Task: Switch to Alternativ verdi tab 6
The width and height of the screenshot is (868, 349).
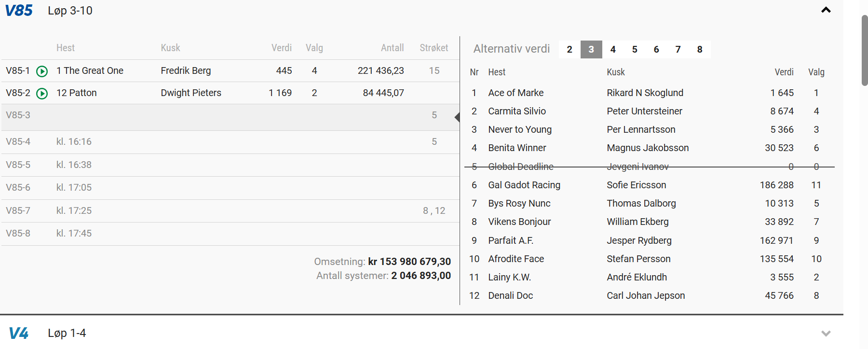Action: coord(656,49)
